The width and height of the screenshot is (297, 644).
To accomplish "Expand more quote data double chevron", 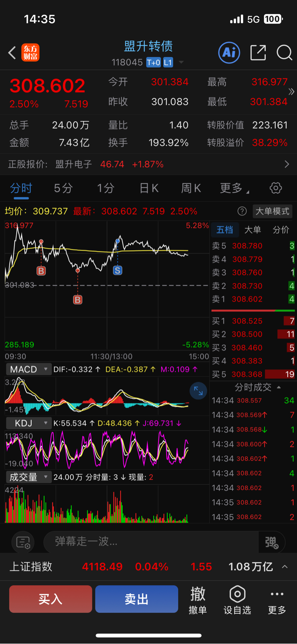I will coord(291,92).
